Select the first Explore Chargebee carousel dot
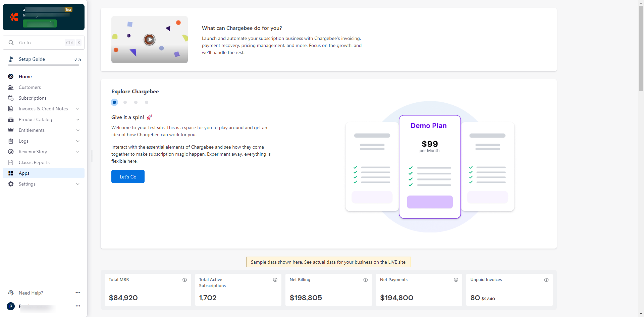Screen dimensions: 644x317 tap(114, 102)
